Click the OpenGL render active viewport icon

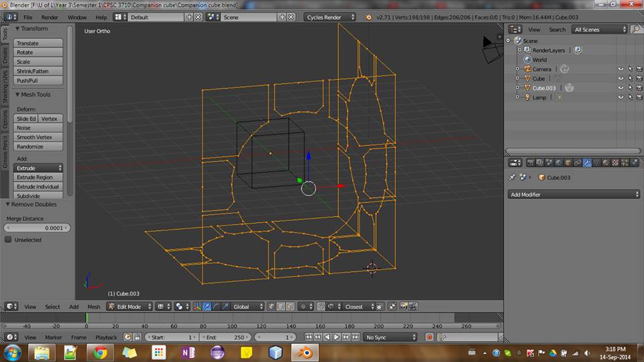(403, 306)
